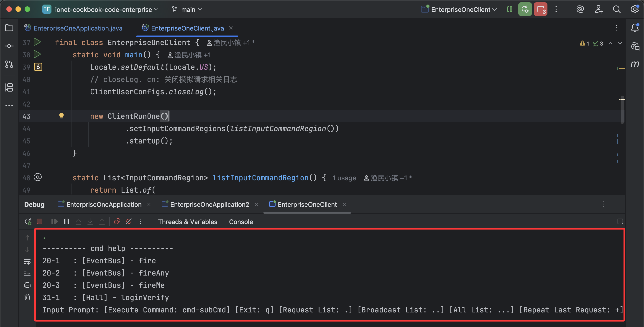Click View Breakpoints icon
Viewport: 644px width, 327px height.
[117, 222]
